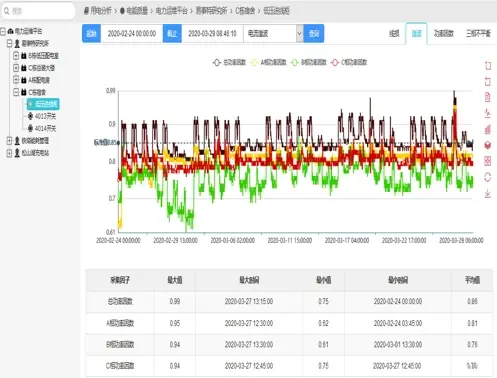Click the blue 查询 query button
497x378 pixels.
(x=314, y=33)
